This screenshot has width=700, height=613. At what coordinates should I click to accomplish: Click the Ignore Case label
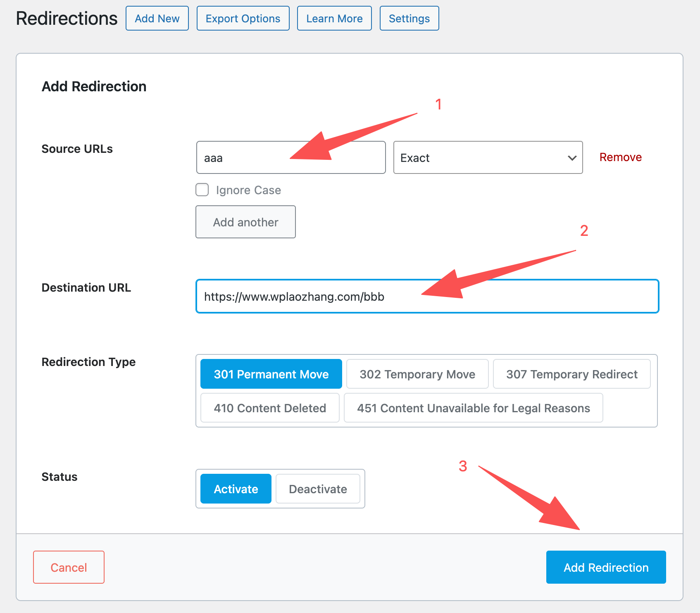(x=248, y=190)
